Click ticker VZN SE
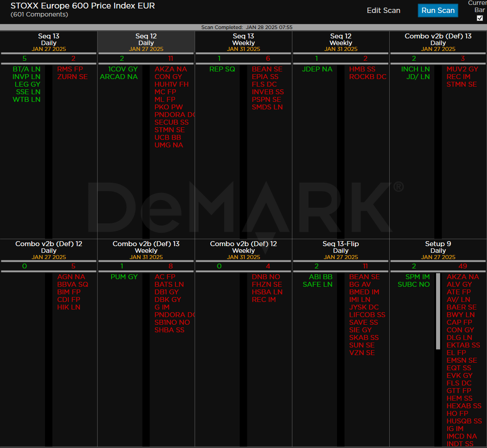Screen dimensions: 487x448 point(362,353)
